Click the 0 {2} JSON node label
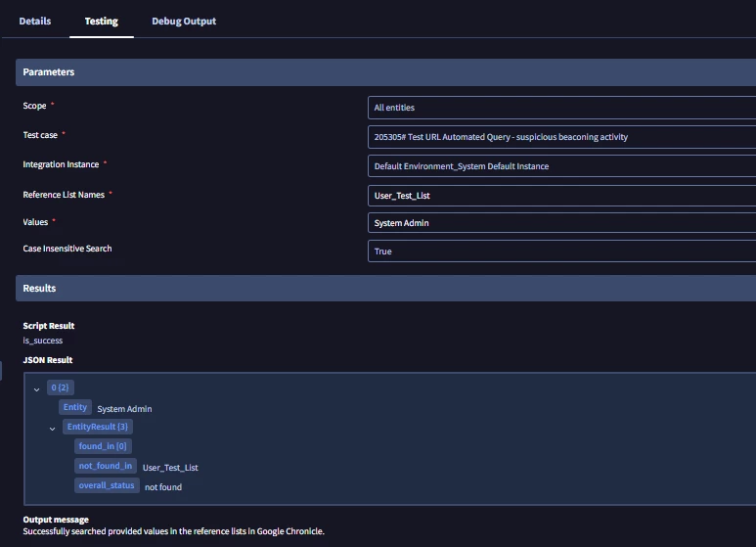Screen dimensions: 756x547 pyautogui.click(x=61, y=387)
